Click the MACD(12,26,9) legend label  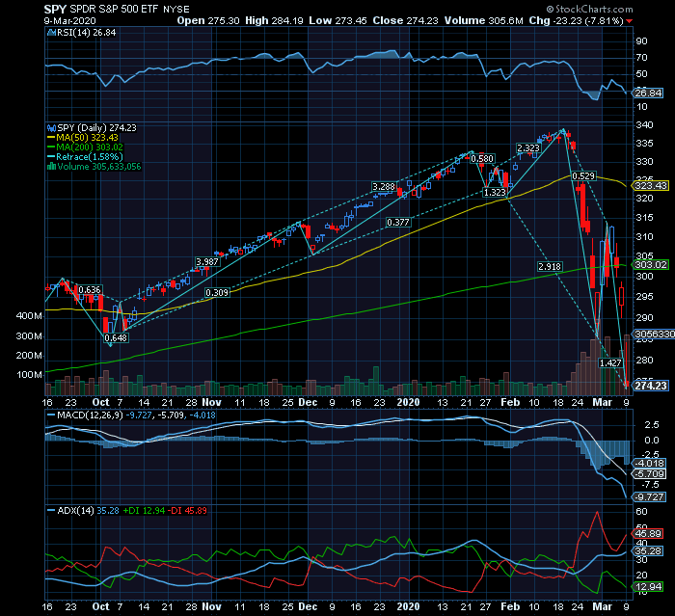click(x=90, y=415)
